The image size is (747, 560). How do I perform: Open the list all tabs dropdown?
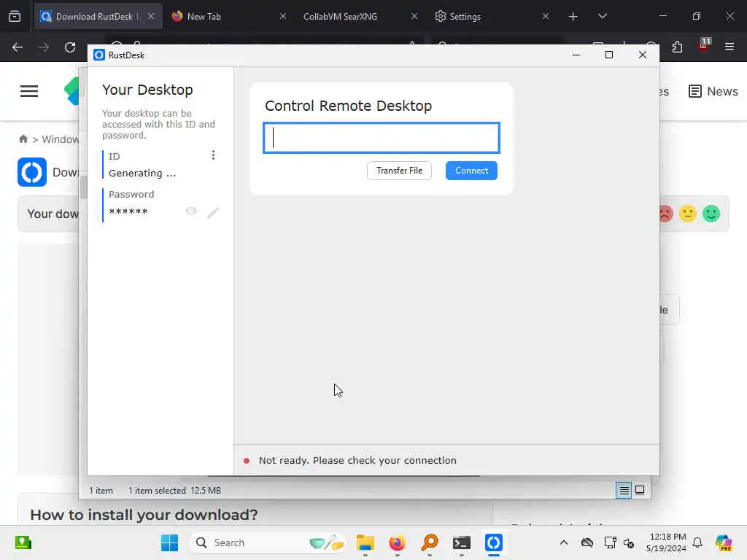[x=602, y=17]
